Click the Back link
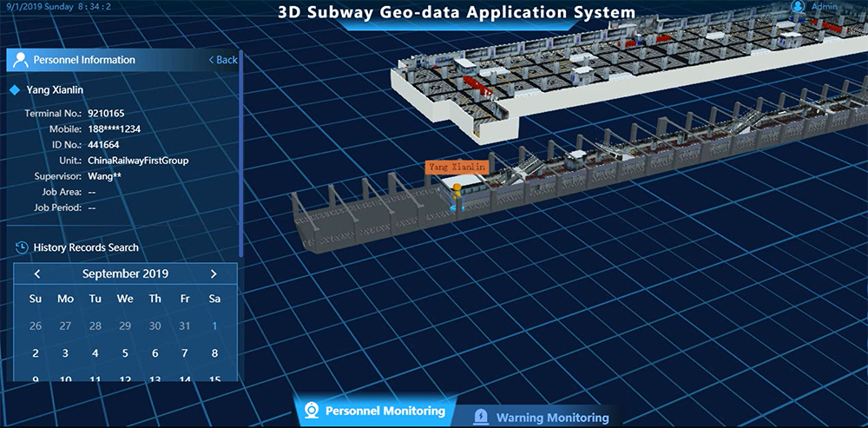 coord(223,60)
